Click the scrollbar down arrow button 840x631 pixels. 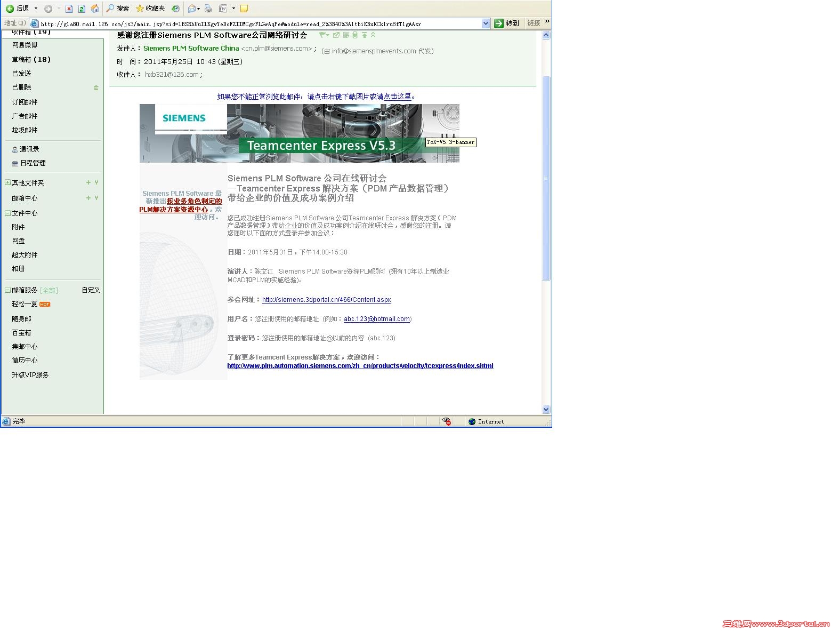tap(546, 410)
